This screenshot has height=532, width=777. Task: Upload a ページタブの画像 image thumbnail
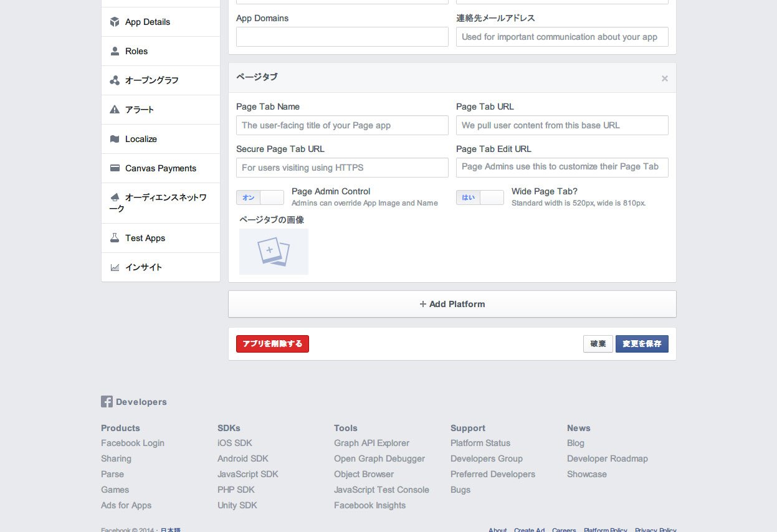click(x=274, y=252)
